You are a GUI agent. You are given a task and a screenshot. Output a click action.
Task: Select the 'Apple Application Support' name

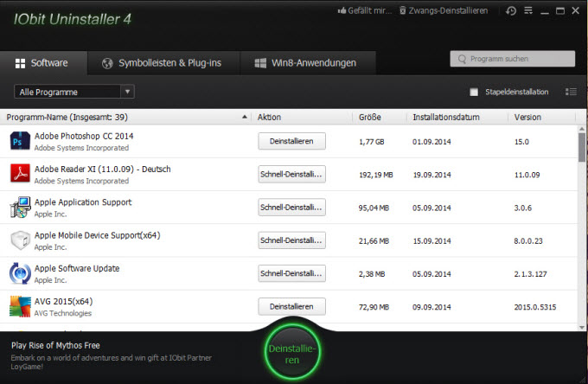pyautogui.click(x=83, y=202)
